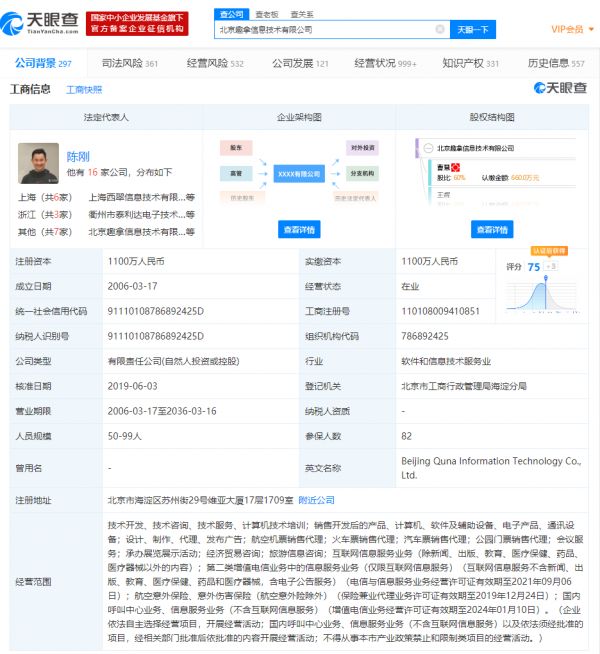The width and height of the screenshot is (600, 654).
Task: Open the 经营风险 tab
Action: pos(215,63)
